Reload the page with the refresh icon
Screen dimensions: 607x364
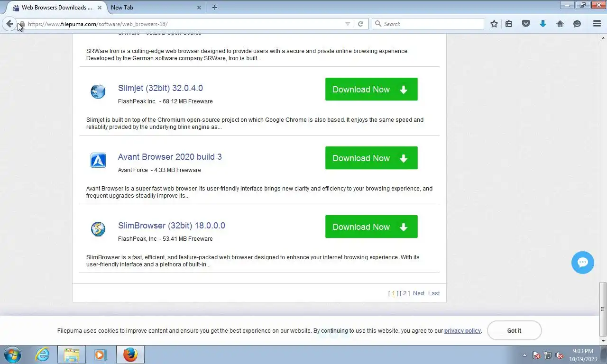[x=360, y=24]
